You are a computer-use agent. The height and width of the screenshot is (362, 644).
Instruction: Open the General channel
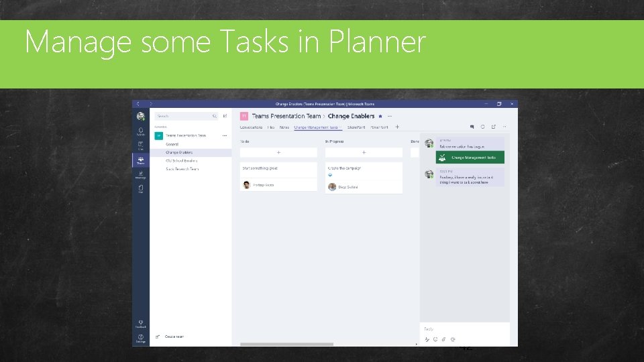point(172,145)
